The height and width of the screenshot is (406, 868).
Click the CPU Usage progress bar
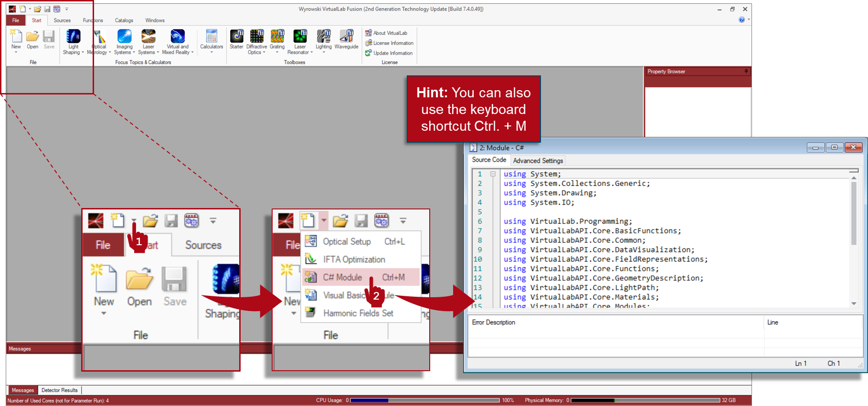point(425,400)
